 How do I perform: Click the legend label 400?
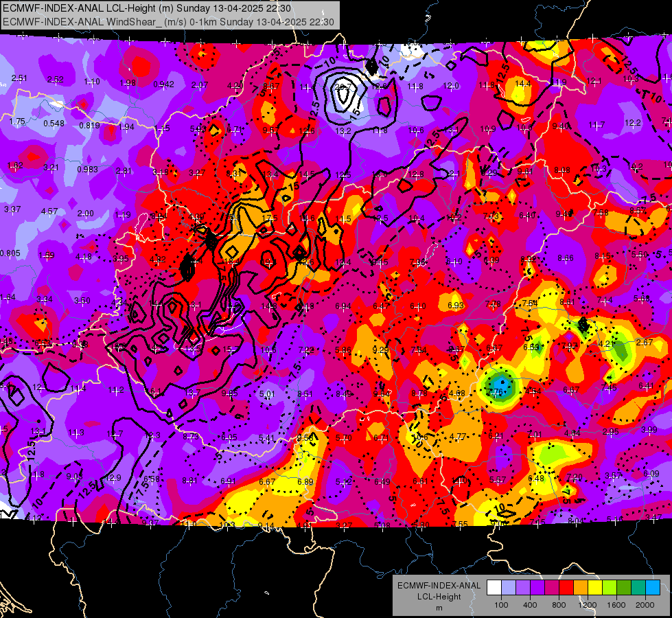(x=530, y=605)
